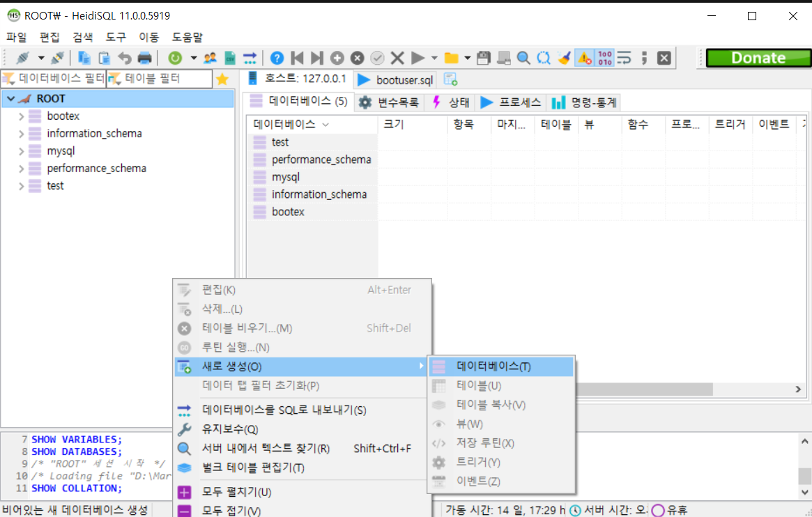Image resolution: width=812 pixels, height=517 pixels.
Task: Click the disconnect plug icon
Action: [58, 58]
